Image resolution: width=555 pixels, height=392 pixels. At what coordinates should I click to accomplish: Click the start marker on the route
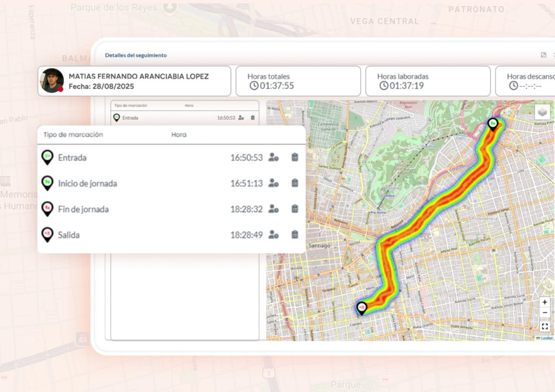coord(492,125)
